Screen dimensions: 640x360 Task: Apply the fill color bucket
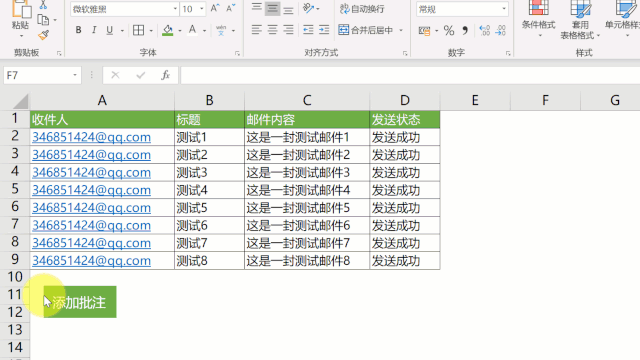point(167,30)
